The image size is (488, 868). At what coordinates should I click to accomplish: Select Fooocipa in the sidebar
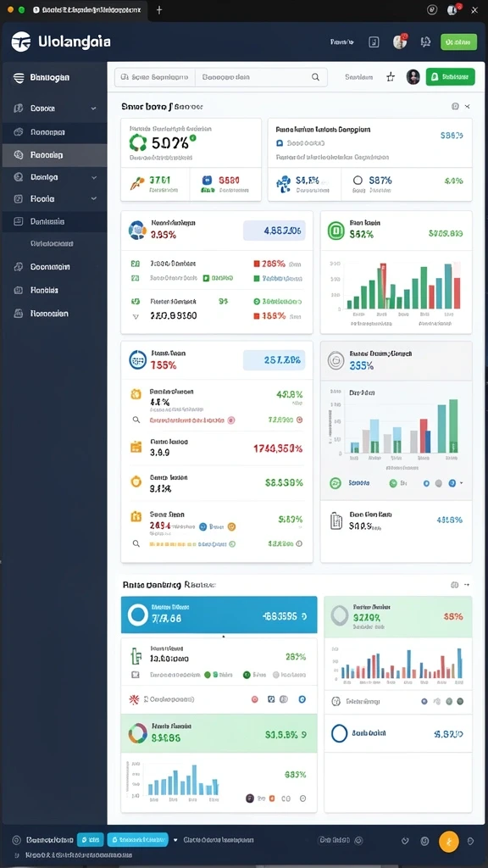[x=53, y=156]
